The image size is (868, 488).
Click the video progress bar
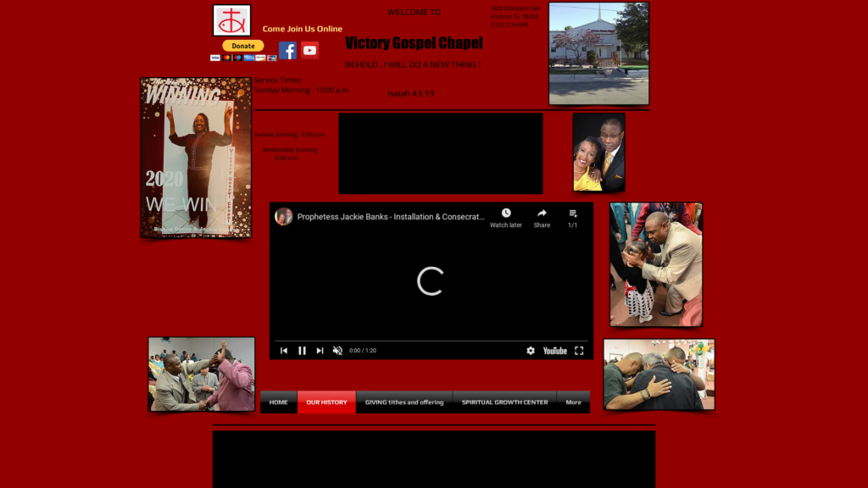coord(431,341)
